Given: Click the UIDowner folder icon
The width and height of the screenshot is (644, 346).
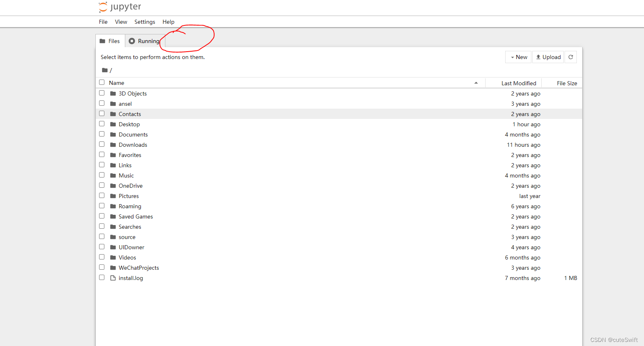Looking at the screenshot, I should [113, 247].
